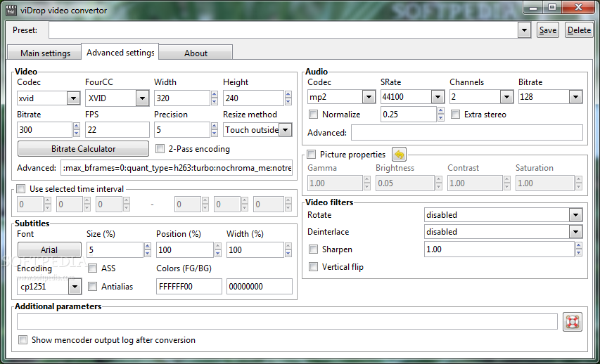Enable ASS subtitles checkbox
The width and height of the screenshot is (600, 364).
(93, 268)
